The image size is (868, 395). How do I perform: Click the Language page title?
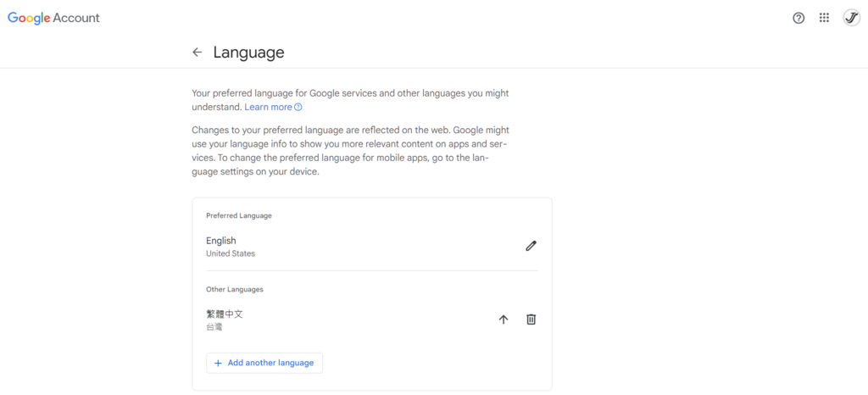(248, 53)
